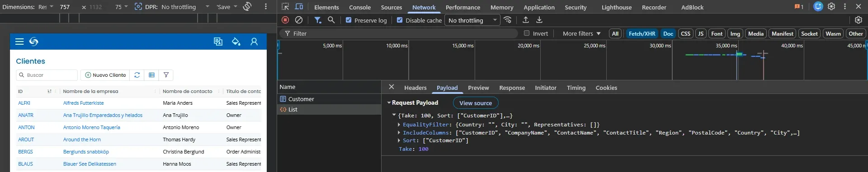Toggle the network filter funnel icon
The image size is (868, 172).
point(318,20)
